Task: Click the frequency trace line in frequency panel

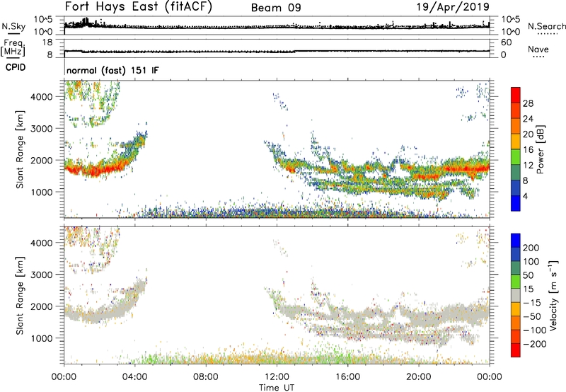Action: [277, 52]
